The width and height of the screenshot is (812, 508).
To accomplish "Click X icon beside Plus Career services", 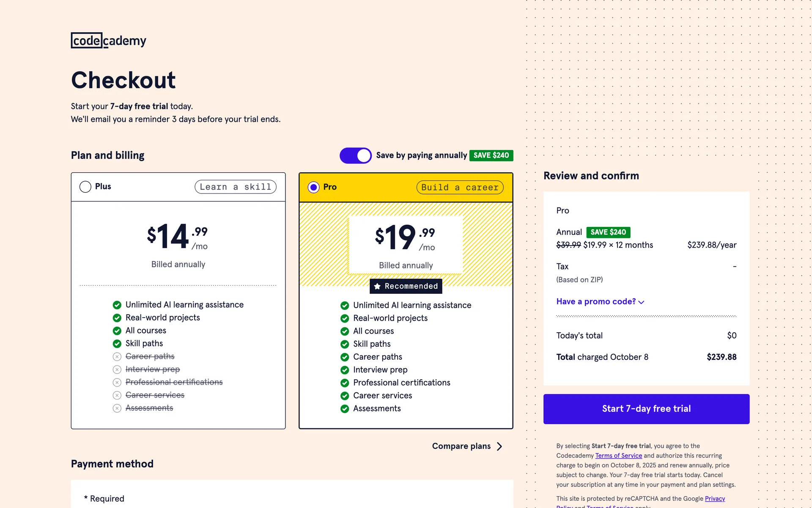I will [117, 395].
